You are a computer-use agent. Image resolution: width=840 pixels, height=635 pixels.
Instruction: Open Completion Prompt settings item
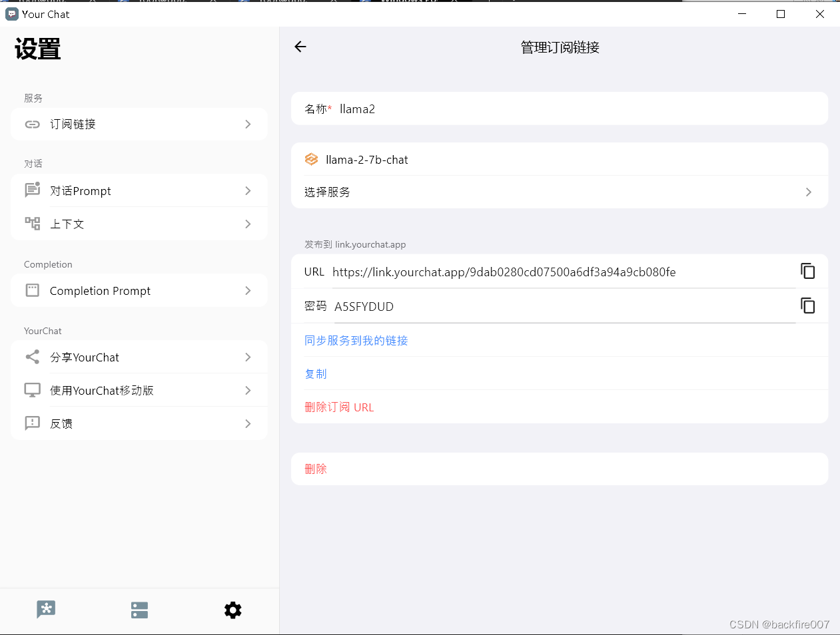pyautogui.click(x=139, y=290)
